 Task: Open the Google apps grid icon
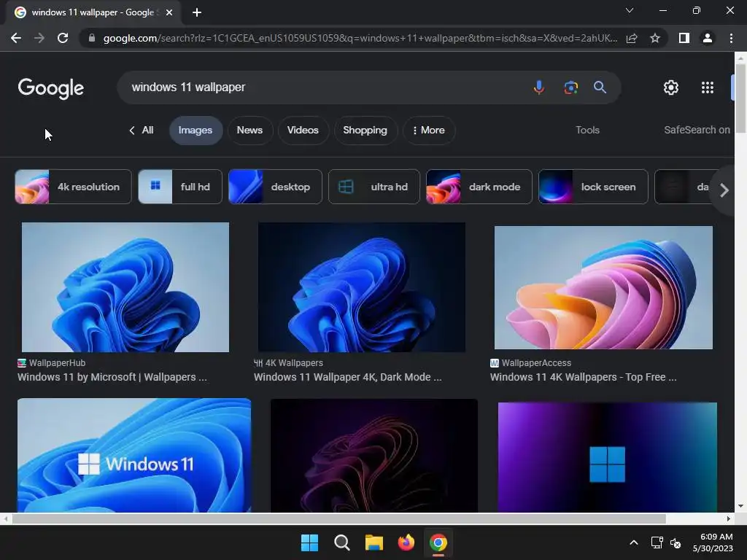pyautogui.click(x=708, y=87)
